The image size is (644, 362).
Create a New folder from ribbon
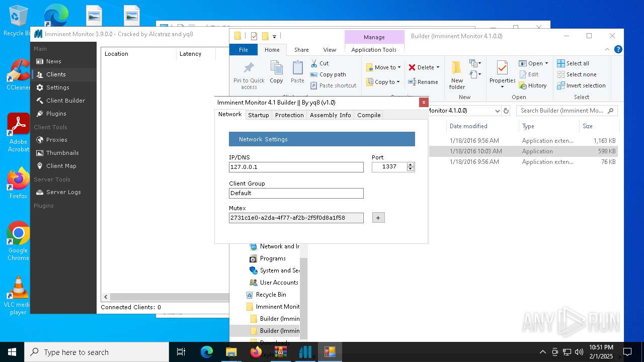pyautogui.click(x=457, y=75)
